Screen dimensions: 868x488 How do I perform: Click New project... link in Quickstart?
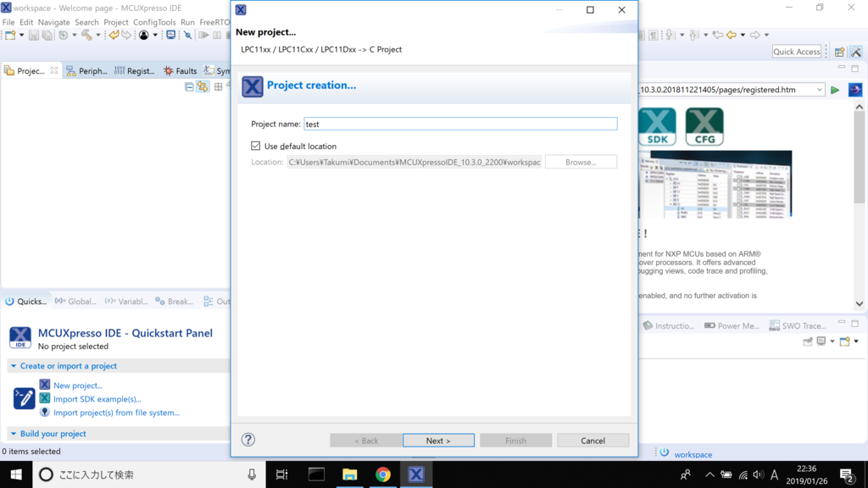click(x=77, y=385)
